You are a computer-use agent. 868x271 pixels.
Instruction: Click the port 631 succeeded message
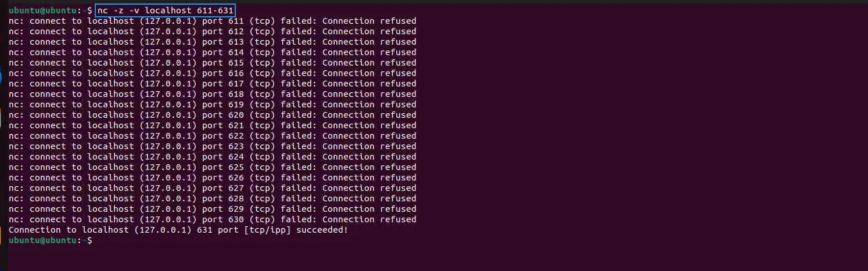pos(178,230)
